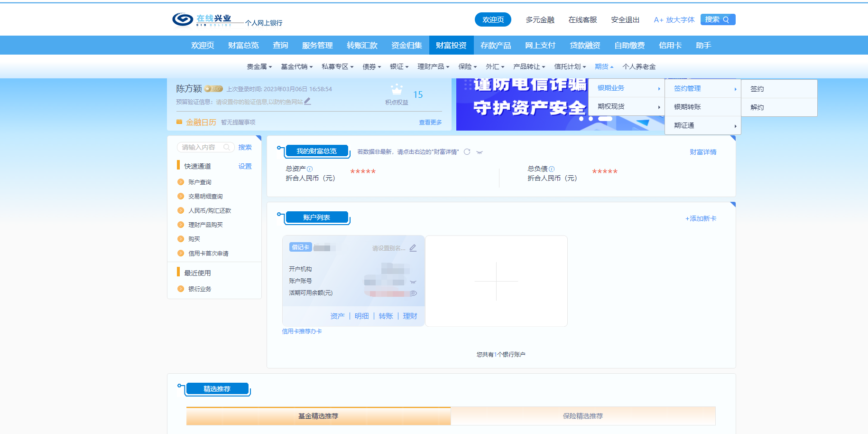Click the info icon beside 总负债
The width and height of the screenshot is (868, 434).
[552, 169]
